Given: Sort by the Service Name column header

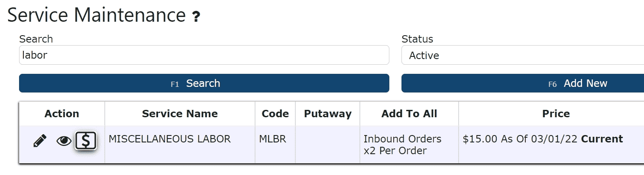Looking at the screenshot, I should 180,114.
